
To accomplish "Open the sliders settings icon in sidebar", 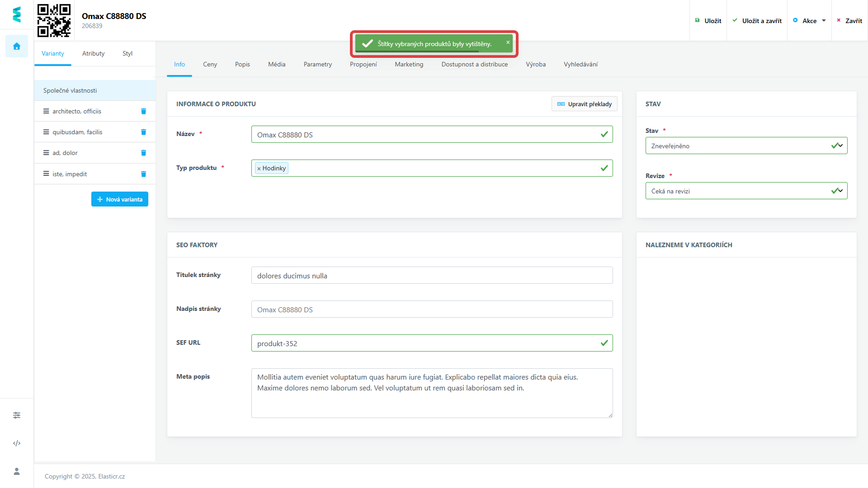I will click(x=17, y=415).
